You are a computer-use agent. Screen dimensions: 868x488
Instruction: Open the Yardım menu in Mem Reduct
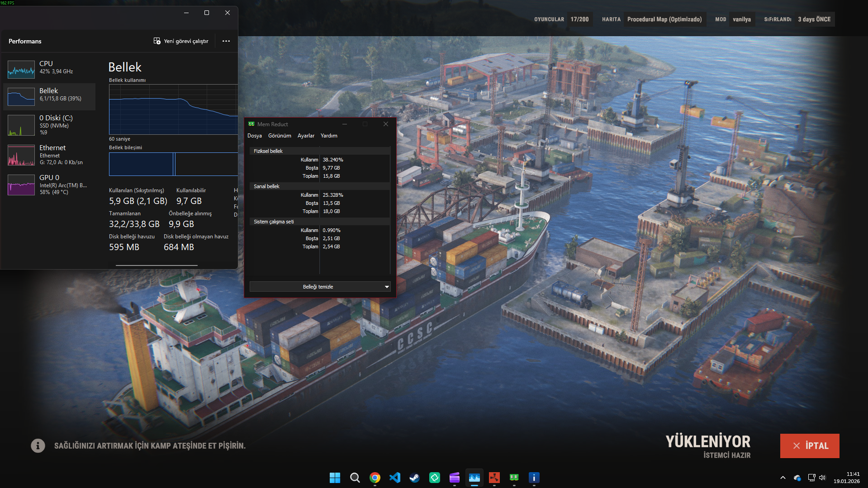coord(329,136)
